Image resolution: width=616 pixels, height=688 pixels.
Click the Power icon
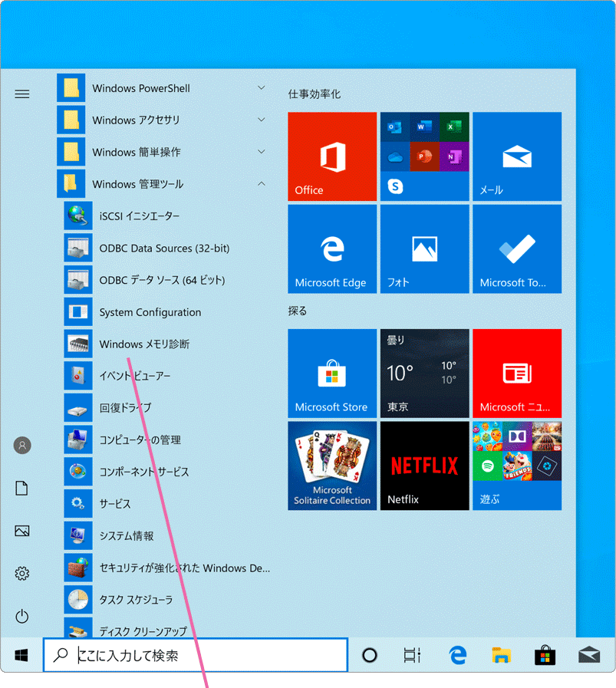(x=22, y=617)
